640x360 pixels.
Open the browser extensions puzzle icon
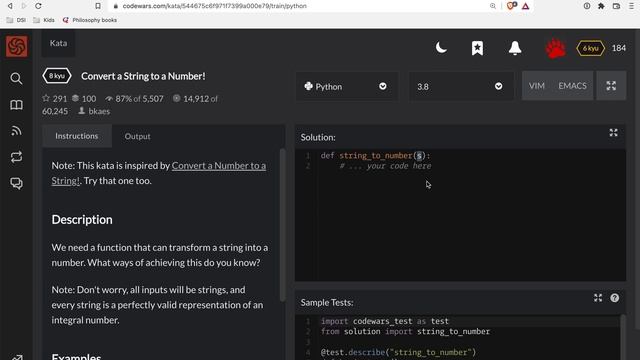pyautogui.click(x=601, y=6)
